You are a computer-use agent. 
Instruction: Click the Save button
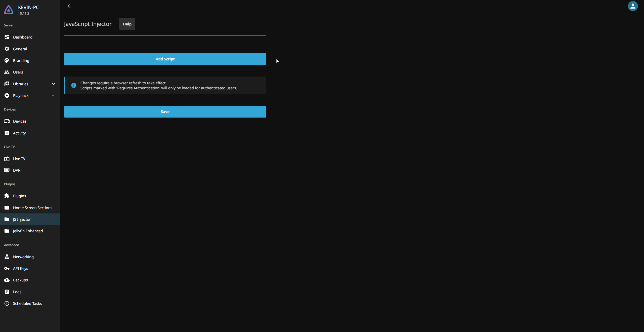pos(165,112)
